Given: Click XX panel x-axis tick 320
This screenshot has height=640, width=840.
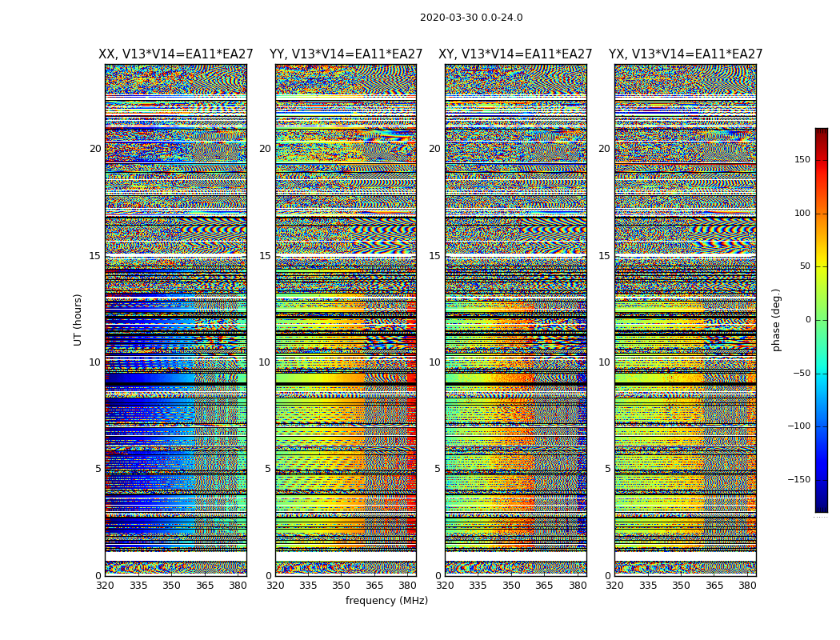Looking at the screenshot, I should (x=105, y=586).
